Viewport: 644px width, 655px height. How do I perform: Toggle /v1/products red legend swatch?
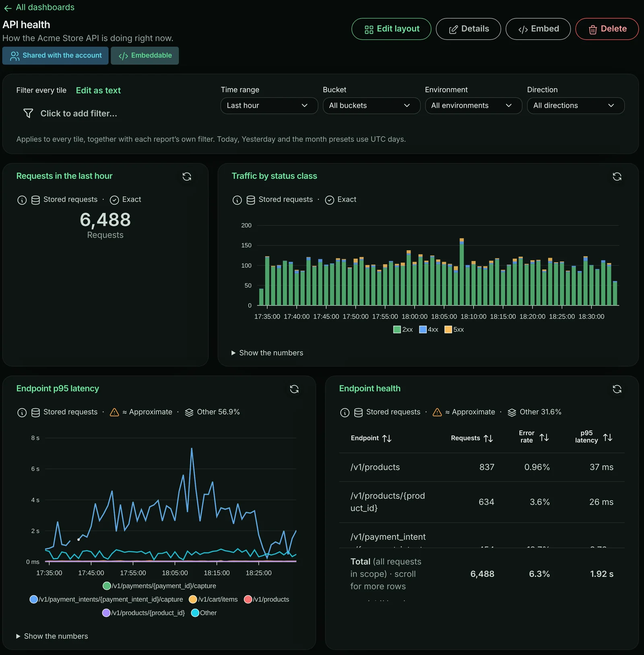248,599
